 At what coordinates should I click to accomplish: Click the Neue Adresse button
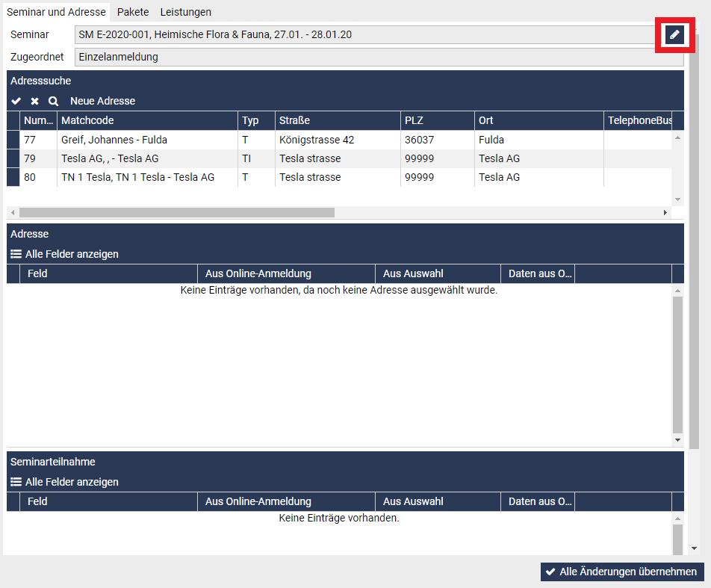tap(102, 101)
